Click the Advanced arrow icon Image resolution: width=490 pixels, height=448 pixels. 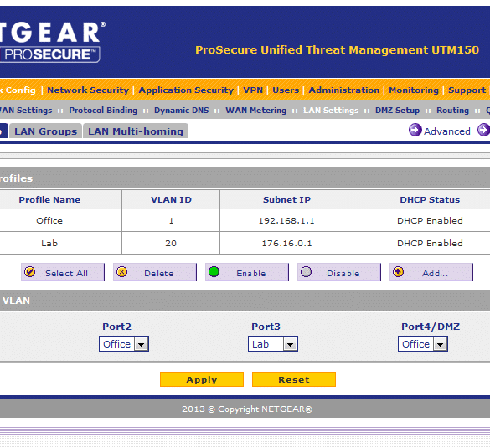coord(415,130)
